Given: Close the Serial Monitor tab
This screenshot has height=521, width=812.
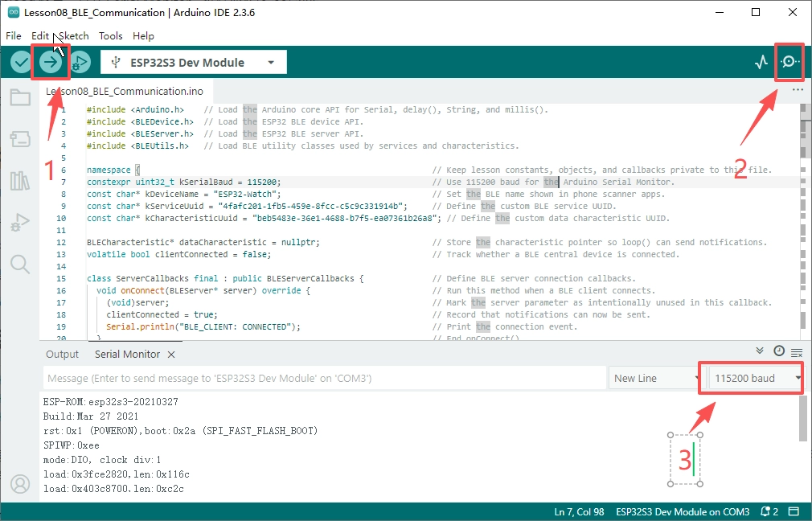Looking at the screenshot, I should pos(171,355).
